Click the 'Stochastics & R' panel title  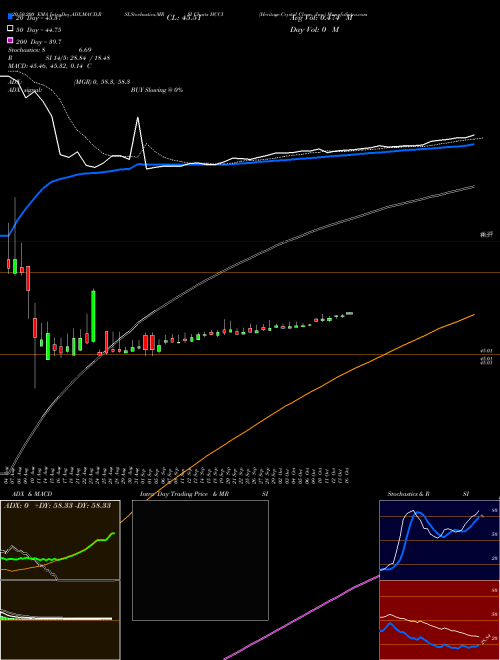409,494
